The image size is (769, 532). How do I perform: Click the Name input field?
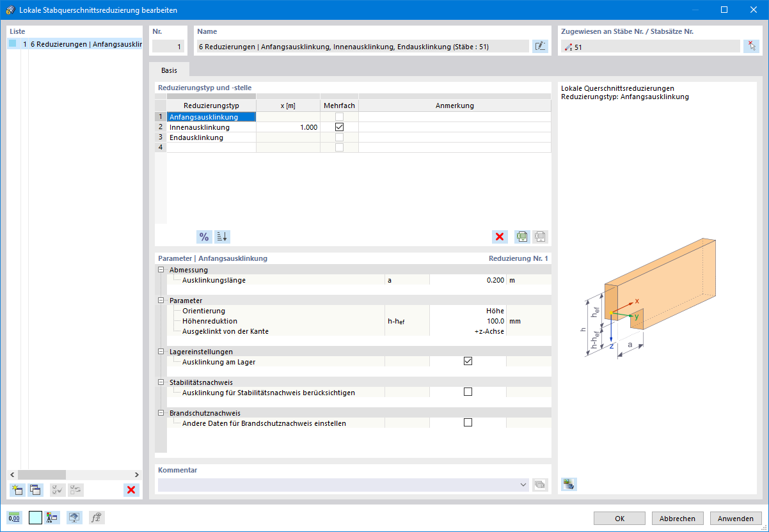click(363, 46)
